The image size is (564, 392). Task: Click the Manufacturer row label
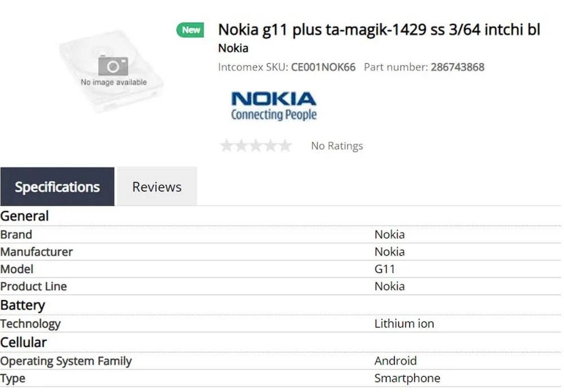[x=37, y=252]
